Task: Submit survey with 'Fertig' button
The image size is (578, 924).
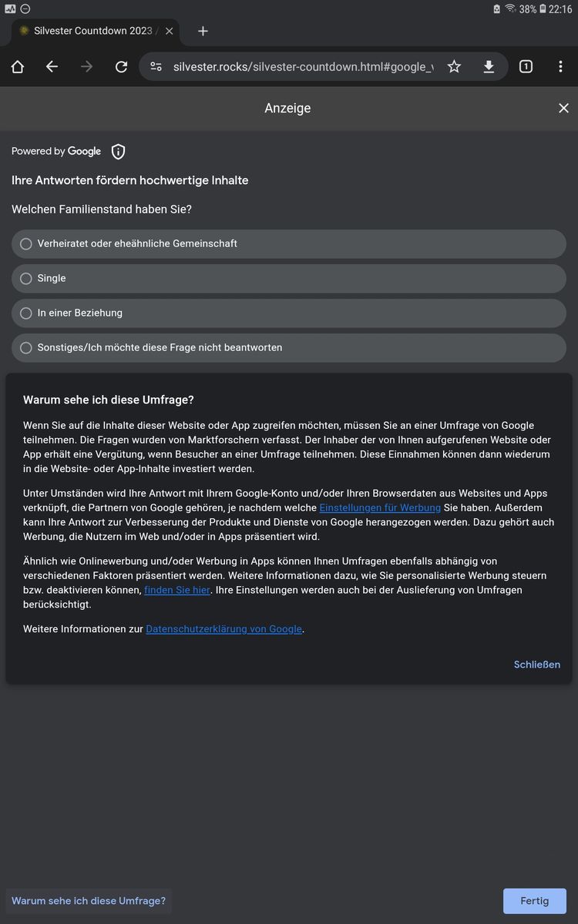Action: [534, 901]
